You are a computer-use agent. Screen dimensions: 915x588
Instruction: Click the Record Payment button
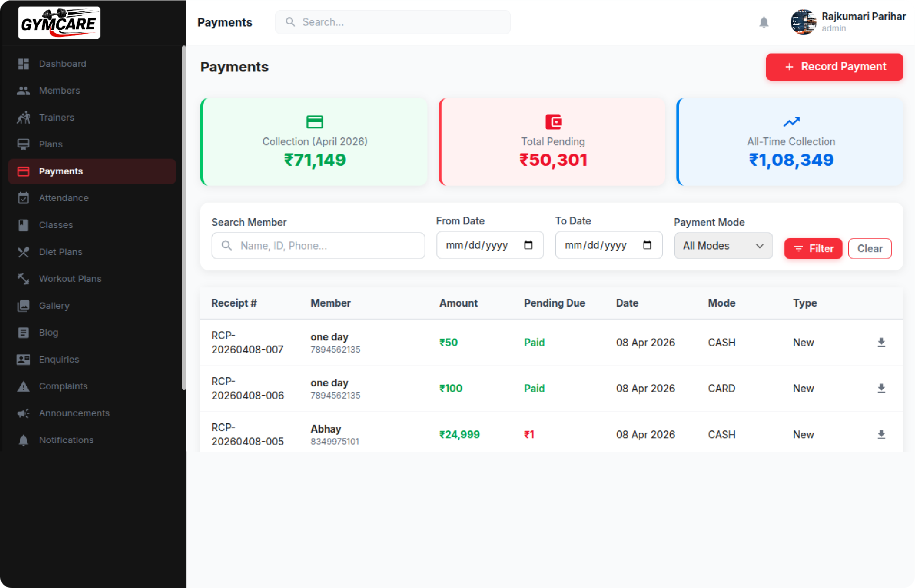pos(834,67)
